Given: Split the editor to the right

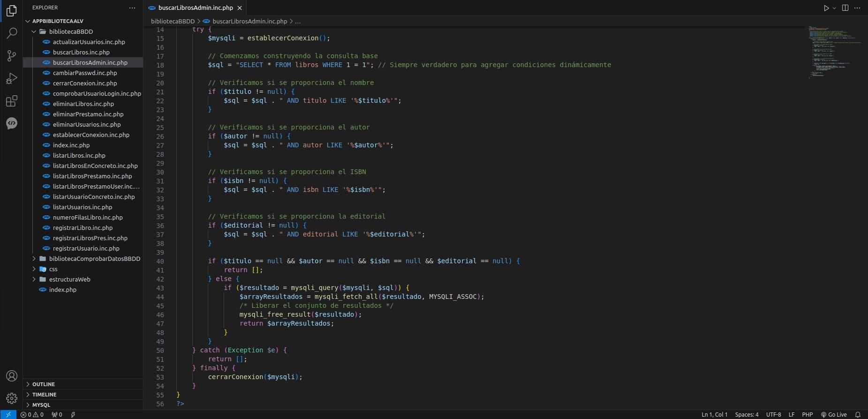Looking at the screenshot, I should pyautogui.click(x=845, y=8).
